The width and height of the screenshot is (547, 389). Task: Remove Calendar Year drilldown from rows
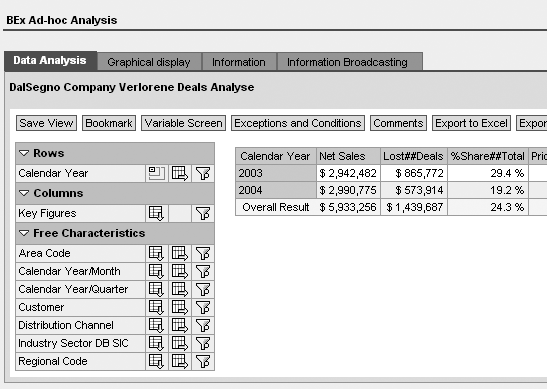tap(156, 173)
